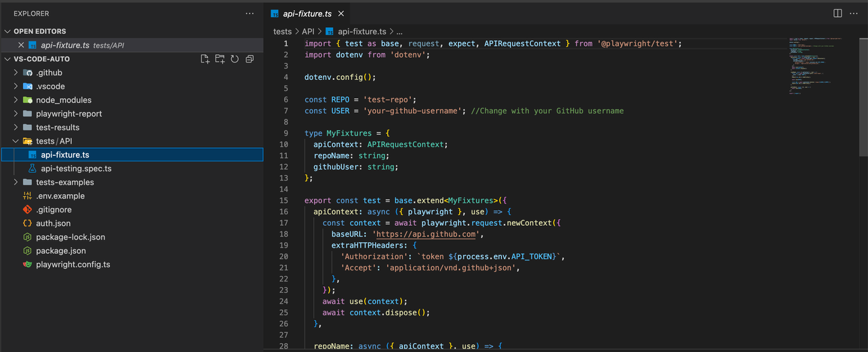Click the test-results folder name

coord(58,128)
